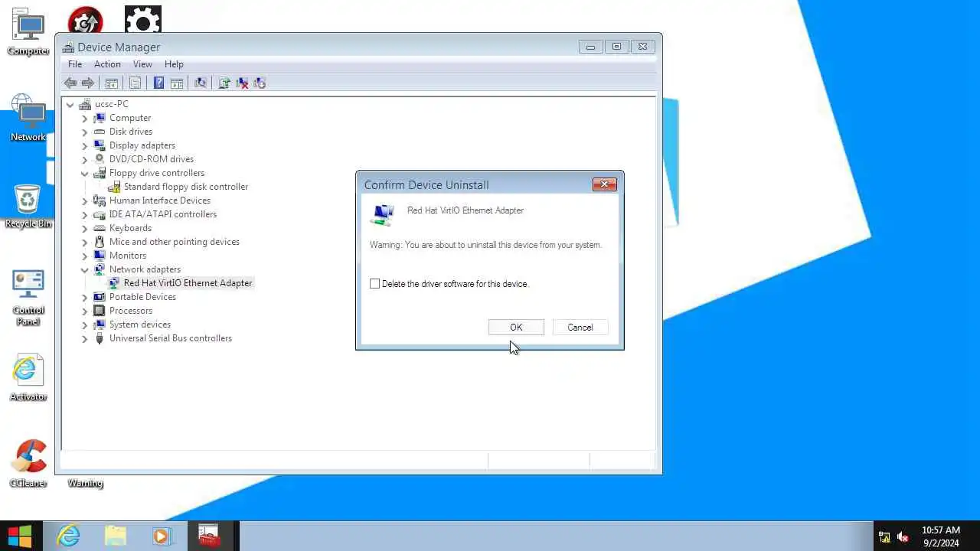Viewport: 980px width, 551px height.
Task: Expand Mice and other pointing devices node
Action: (x=85, y=242)
